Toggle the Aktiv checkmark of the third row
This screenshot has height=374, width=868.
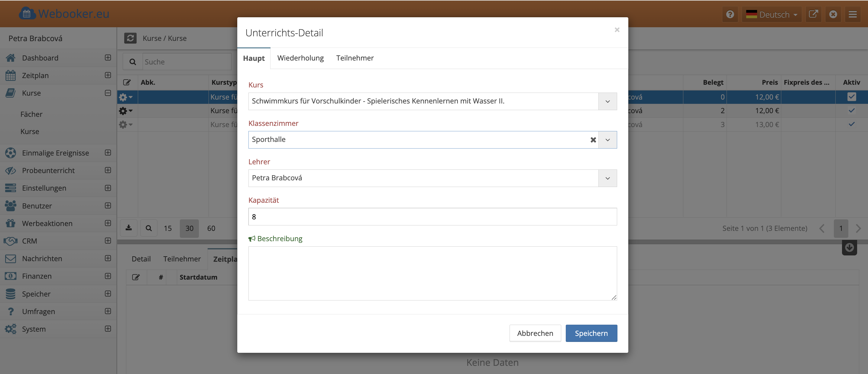coord(851,124)
